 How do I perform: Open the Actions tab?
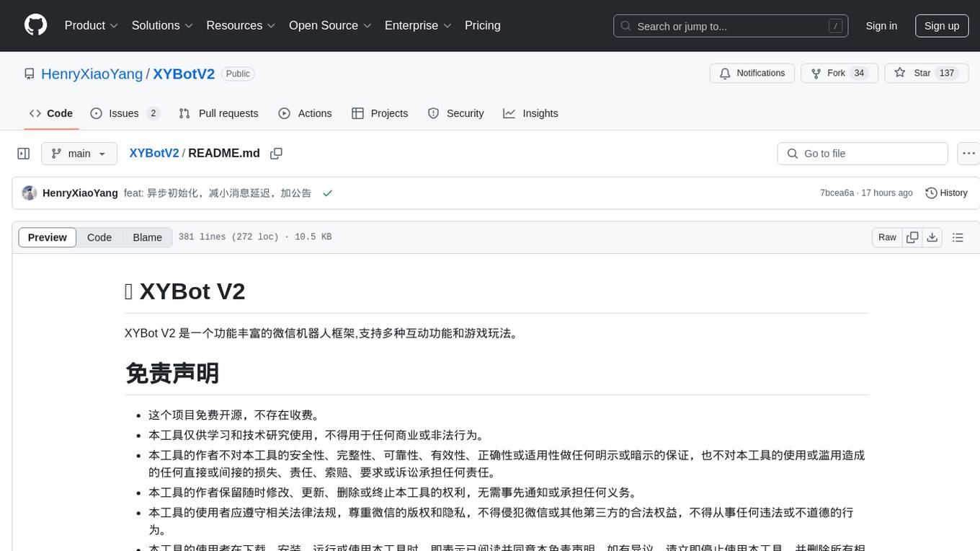(305, 113)
